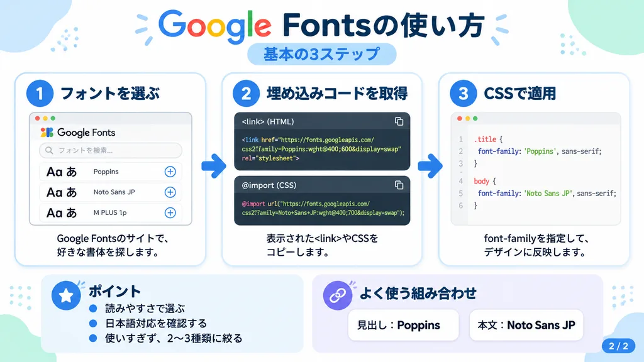The width and height of the screenshot is (644, 362).
Task: Click the red window dot in the Google Fonts mockup
Action: point(37,118)
